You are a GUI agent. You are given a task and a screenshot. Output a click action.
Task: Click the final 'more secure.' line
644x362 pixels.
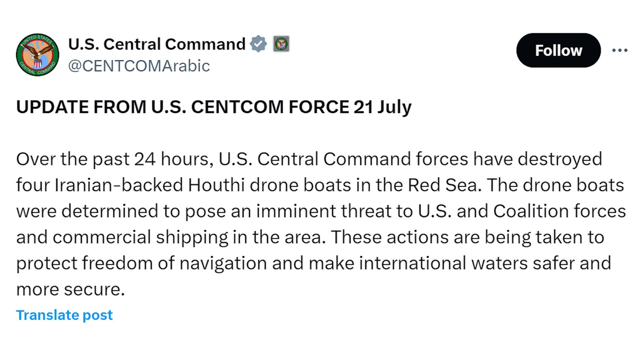70,290
